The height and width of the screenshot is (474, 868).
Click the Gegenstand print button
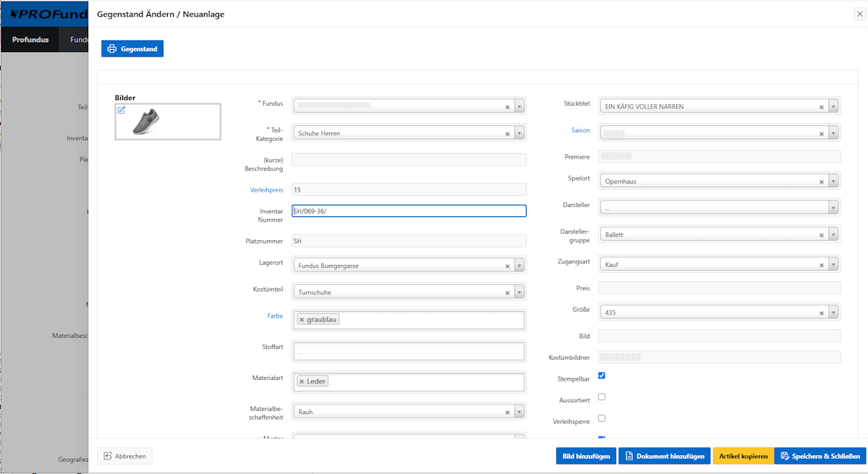tap(132, 48)
